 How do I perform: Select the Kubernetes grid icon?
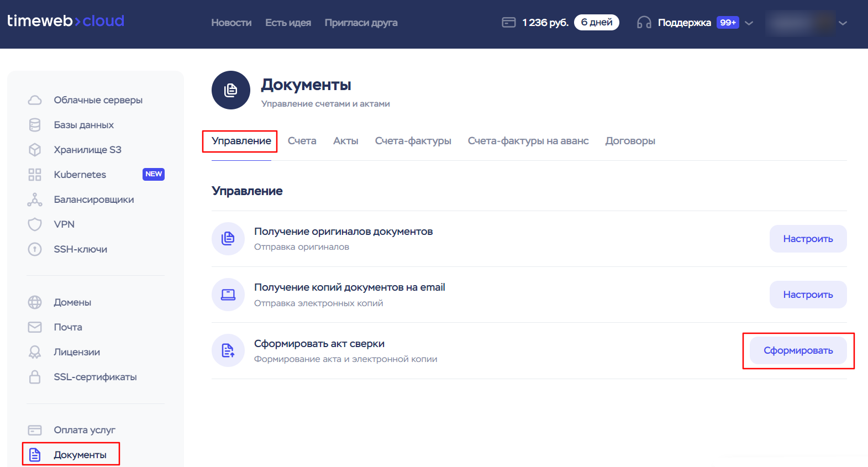[35, 175]
